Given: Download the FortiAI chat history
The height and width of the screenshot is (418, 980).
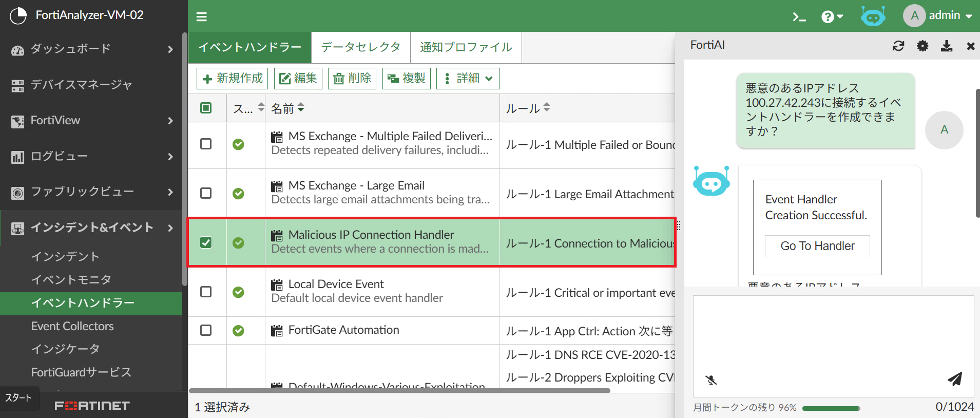Looking at the screenshot, I should click(x=947, y=46).
